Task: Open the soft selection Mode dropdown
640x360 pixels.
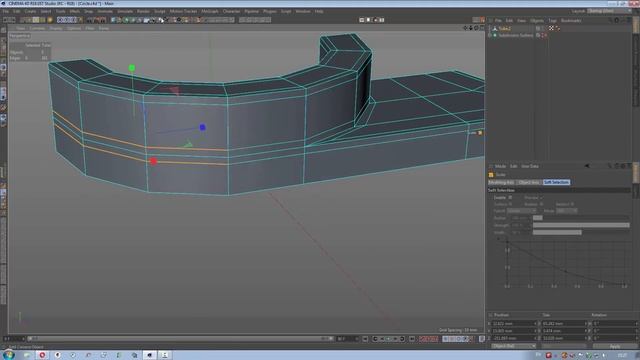Action: pyautogui.click(x=567, y=211)
